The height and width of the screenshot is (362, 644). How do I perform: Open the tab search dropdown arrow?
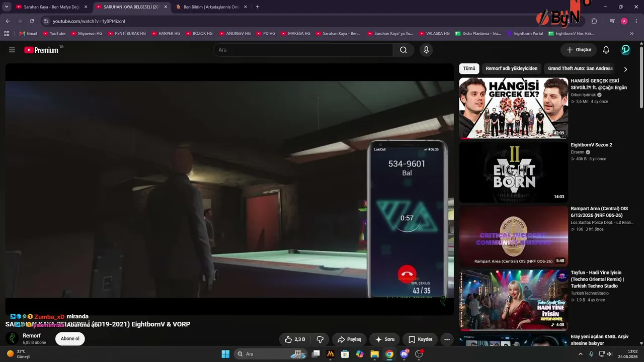coord(7,7)
